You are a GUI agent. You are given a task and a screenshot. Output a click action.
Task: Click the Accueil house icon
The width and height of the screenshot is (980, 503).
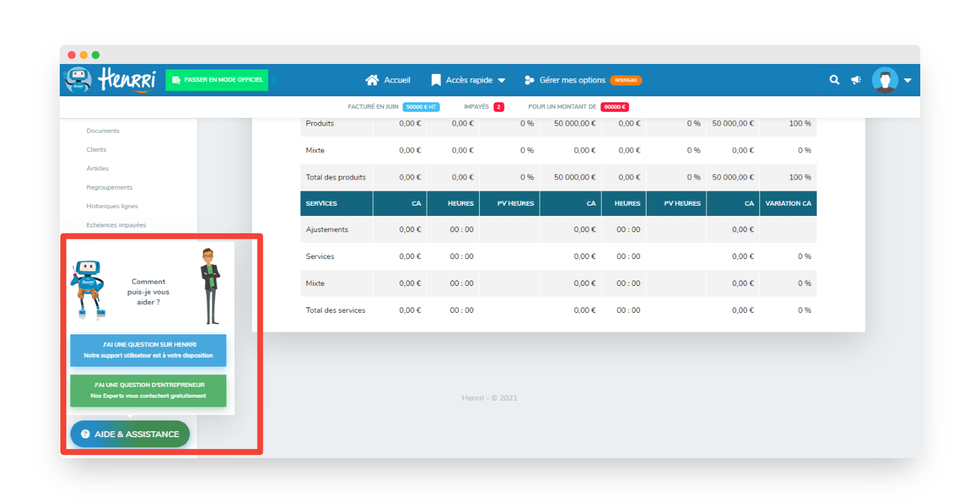coord(372,80)
